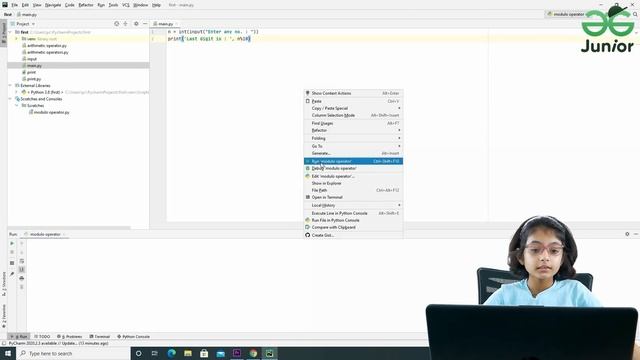Choose Debug 'modulo operator' in context menu
640x360 pixels.
tap(353, 168)
